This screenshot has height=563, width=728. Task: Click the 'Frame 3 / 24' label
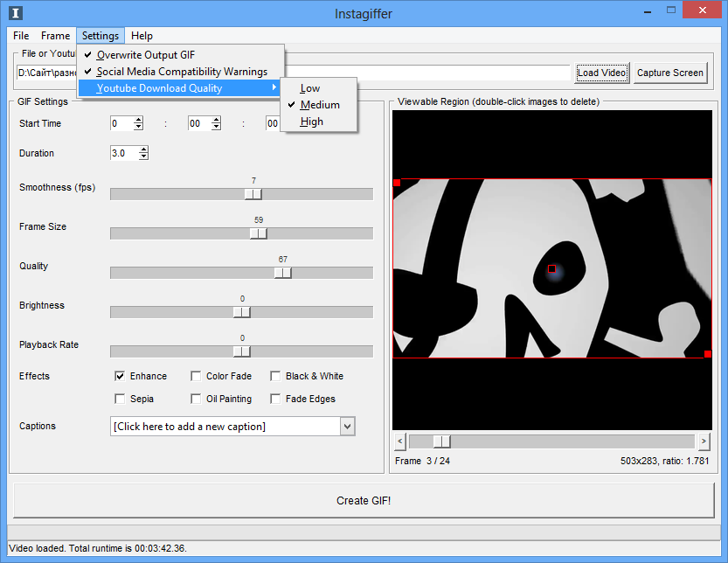(x=422, y=461)
